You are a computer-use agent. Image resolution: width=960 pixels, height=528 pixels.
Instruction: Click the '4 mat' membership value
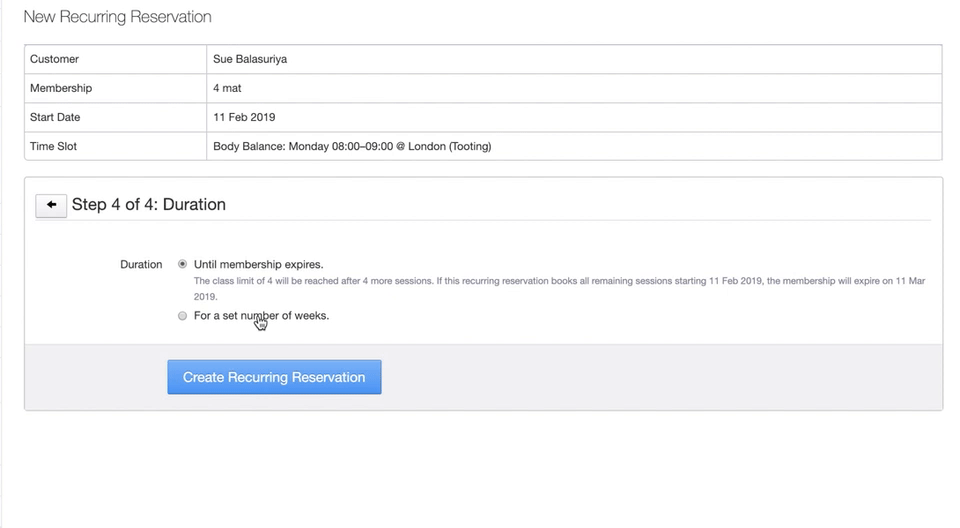227,88
